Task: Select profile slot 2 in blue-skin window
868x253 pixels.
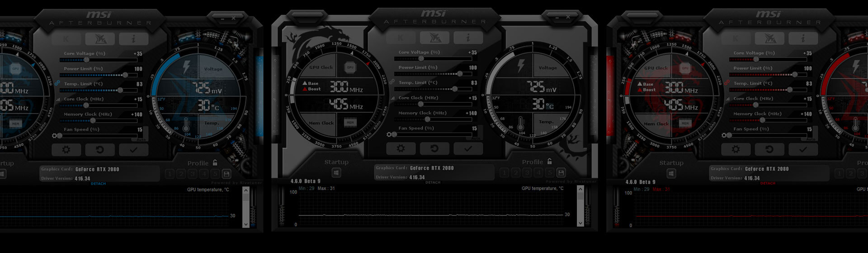Action: click(181, 174)
